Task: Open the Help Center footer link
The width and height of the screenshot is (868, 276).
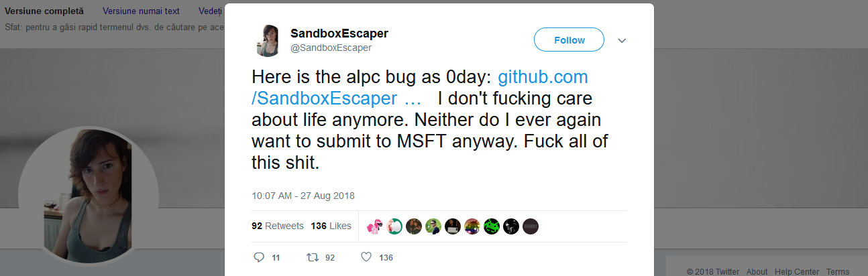Action: click(797, 271)
